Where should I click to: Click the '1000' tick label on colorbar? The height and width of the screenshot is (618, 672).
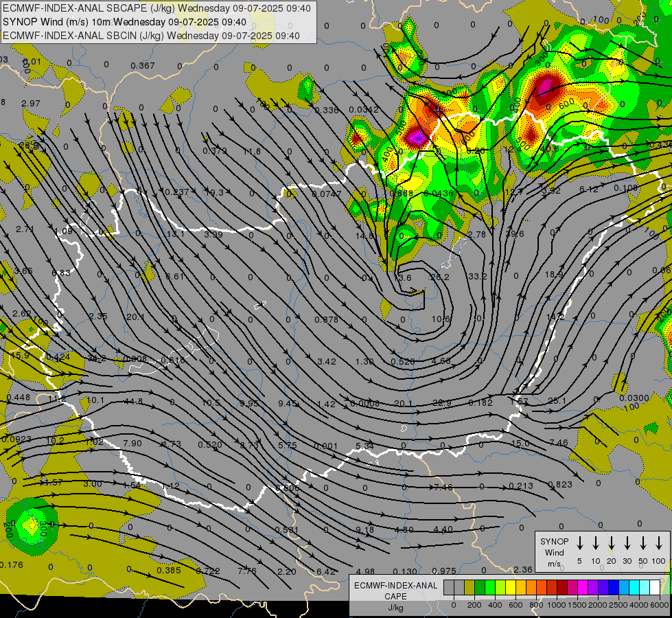556,605
